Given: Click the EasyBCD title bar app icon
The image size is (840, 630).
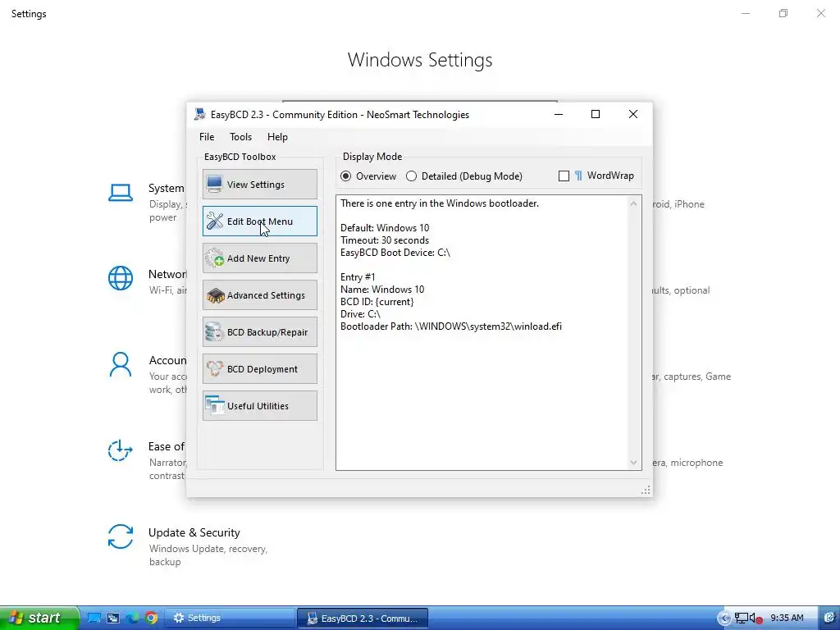Looking at the screenshot, I should coord(200,114).
